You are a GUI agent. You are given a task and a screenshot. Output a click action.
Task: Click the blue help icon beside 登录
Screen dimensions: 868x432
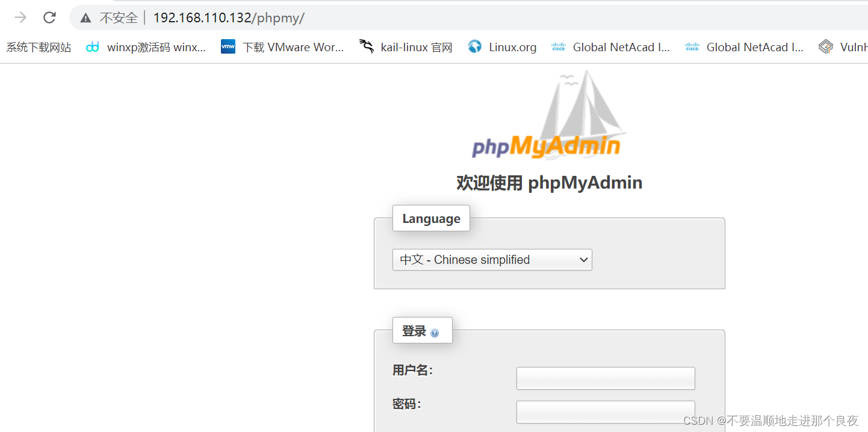pos(435,333)
